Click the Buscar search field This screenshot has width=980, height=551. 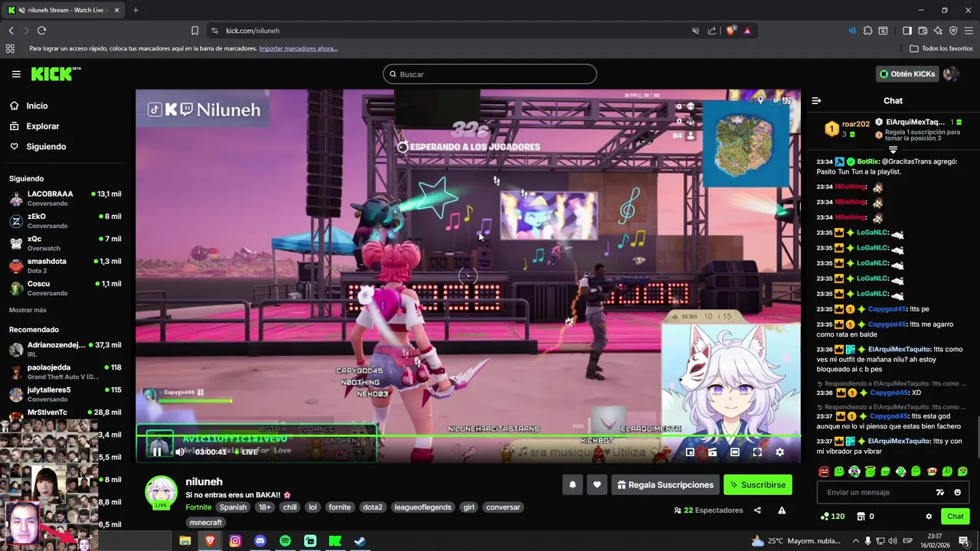[490, 74]
